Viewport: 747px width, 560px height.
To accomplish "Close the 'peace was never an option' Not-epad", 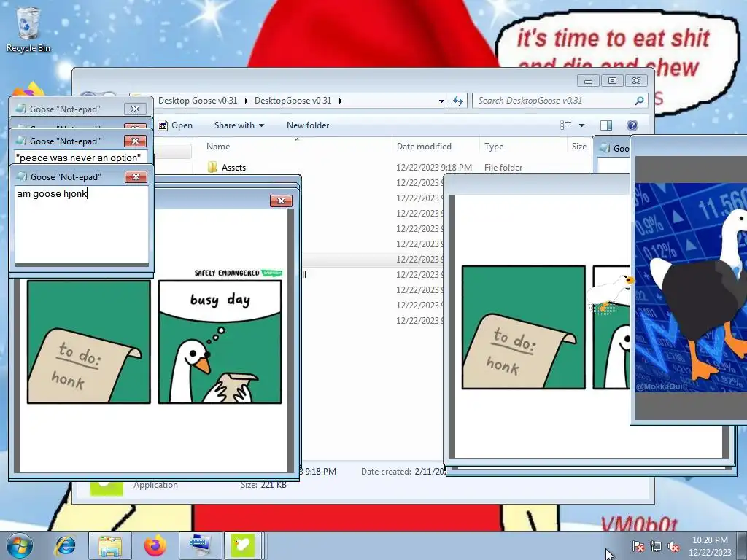I will (135, 141).
